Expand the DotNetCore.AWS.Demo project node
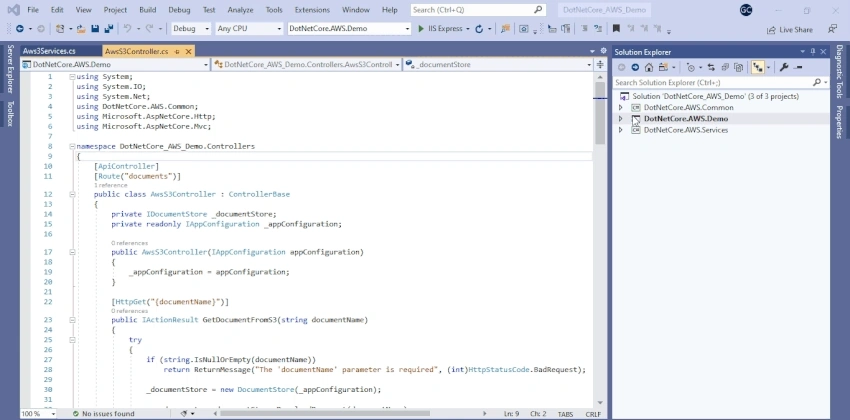Screen dimensions: 850x420 pyautogui.click(x=621, y=119)
